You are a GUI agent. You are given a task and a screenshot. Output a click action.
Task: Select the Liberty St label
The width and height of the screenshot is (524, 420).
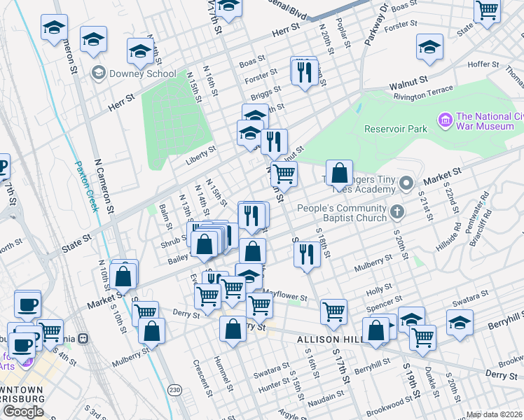tap(201, 155)
